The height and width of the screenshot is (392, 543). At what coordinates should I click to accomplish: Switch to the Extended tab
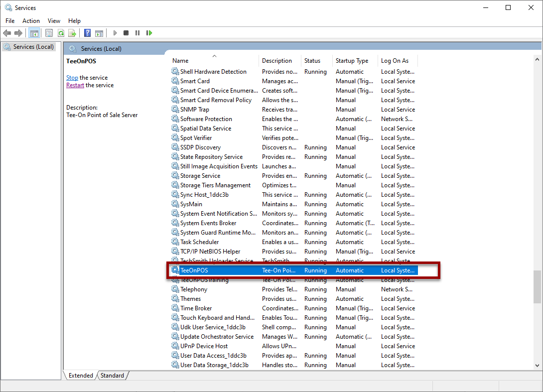80,376
